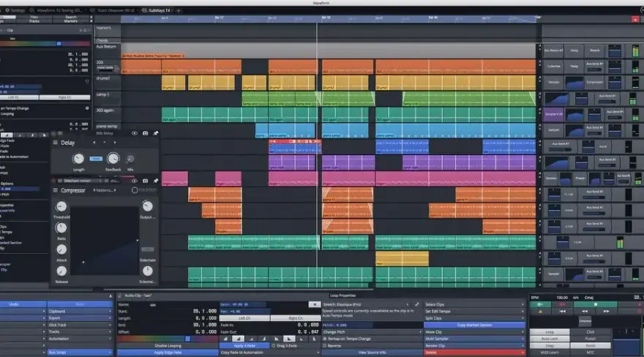Take a snapshot with Delay camera icon
The image size is (644, 357).
click(146, 133)
